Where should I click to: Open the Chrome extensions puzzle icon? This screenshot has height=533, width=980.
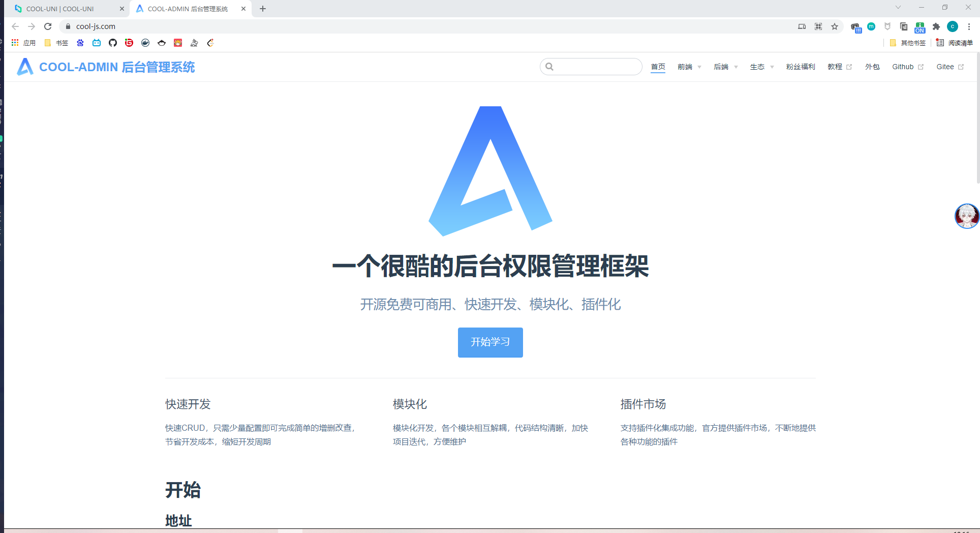[936, 26]
